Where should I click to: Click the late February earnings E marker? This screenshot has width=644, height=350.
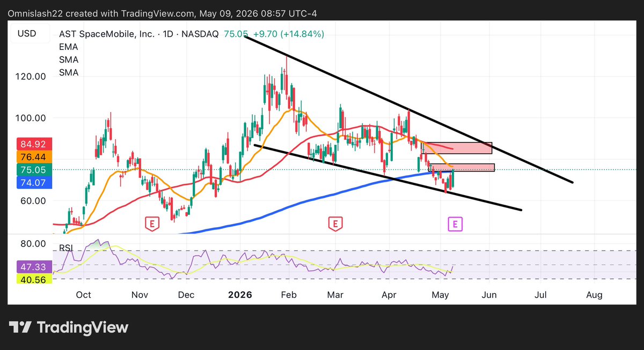point(335,224)
